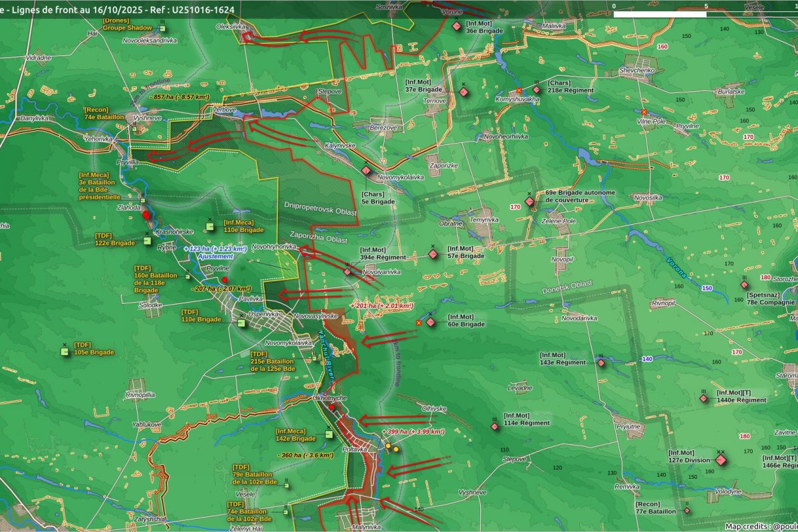Click the -857 ha area change label
The height and width of the screenshot is (532, 798).
(176, 97)
